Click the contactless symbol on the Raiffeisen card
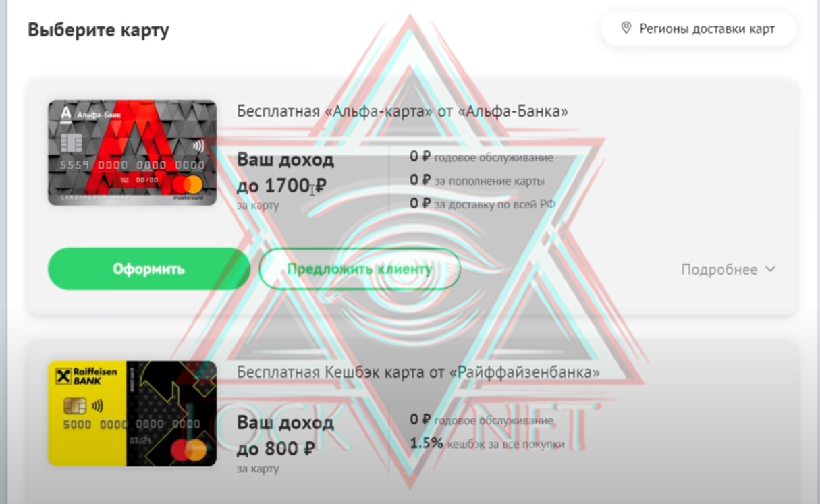This screenshot has height=504, width=820. 97,406
